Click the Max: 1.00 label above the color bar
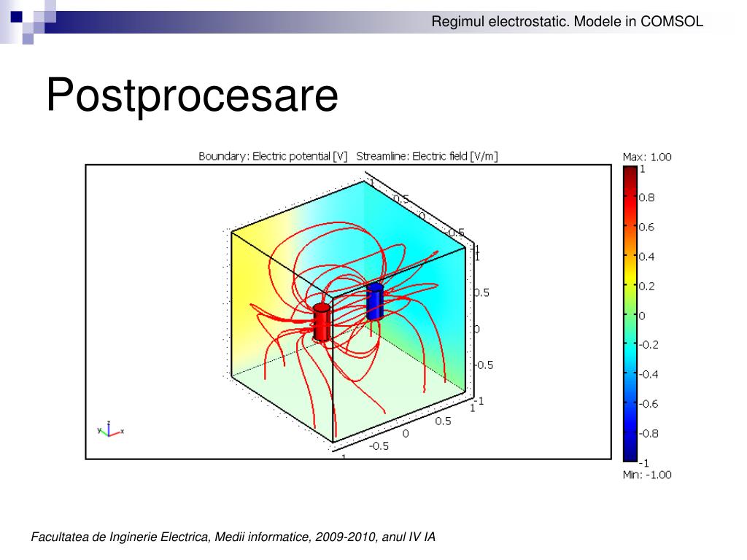The width and height of the screenshot is (747, 560). [x=647, y=157]
